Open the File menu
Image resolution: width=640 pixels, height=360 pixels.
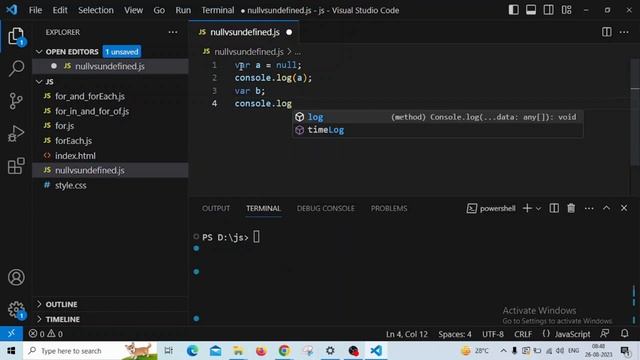[35, 10]
